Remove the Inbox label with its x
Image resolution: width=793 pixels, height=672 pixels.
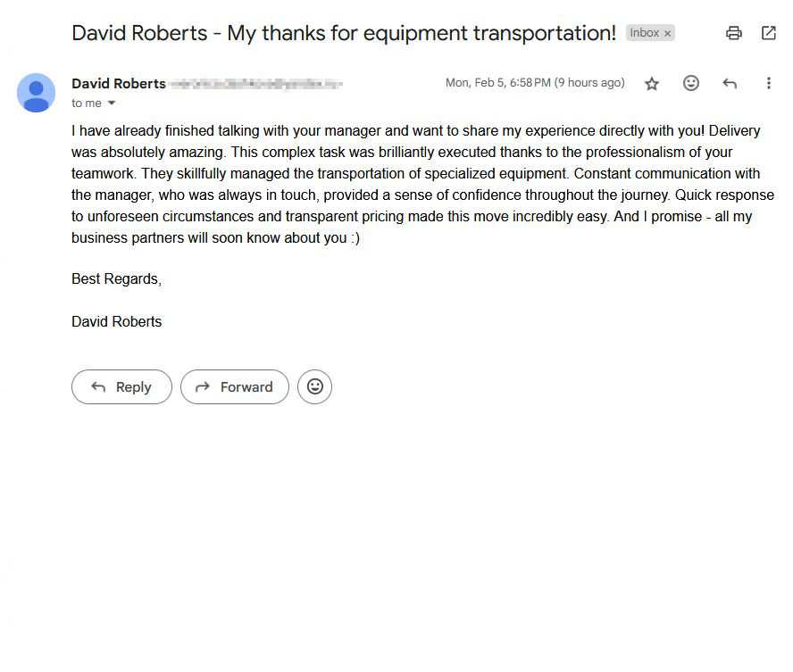667,32
